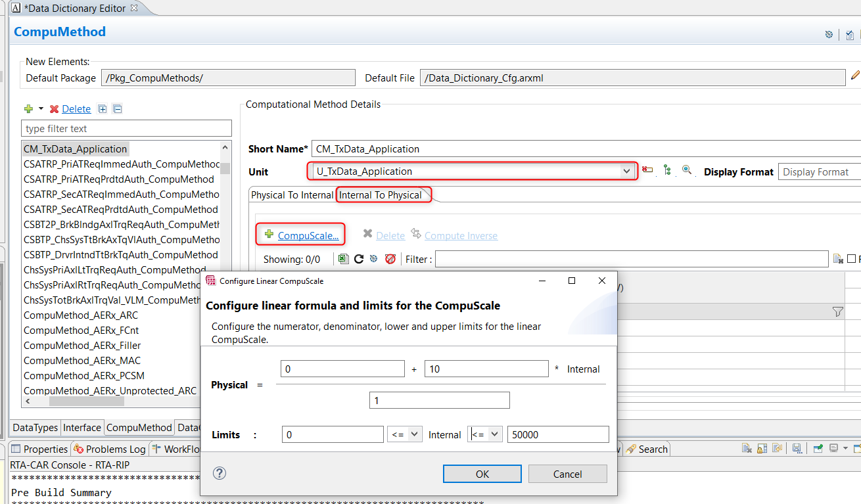Toggle the checkbox right of Filter field

coord(852,259)
